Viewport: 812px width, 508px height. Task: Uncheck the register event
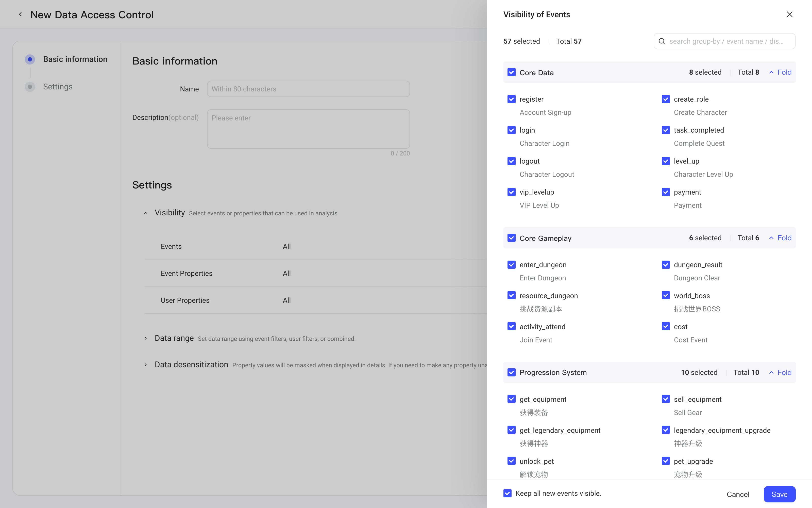tap(511, 99)
